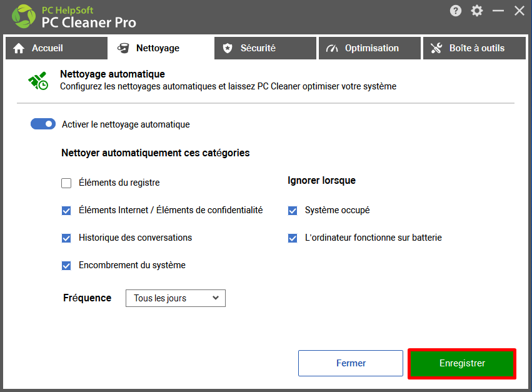Open the Fréquence dropdown list
The image size is (532, 392).
(x=176, y=298)
